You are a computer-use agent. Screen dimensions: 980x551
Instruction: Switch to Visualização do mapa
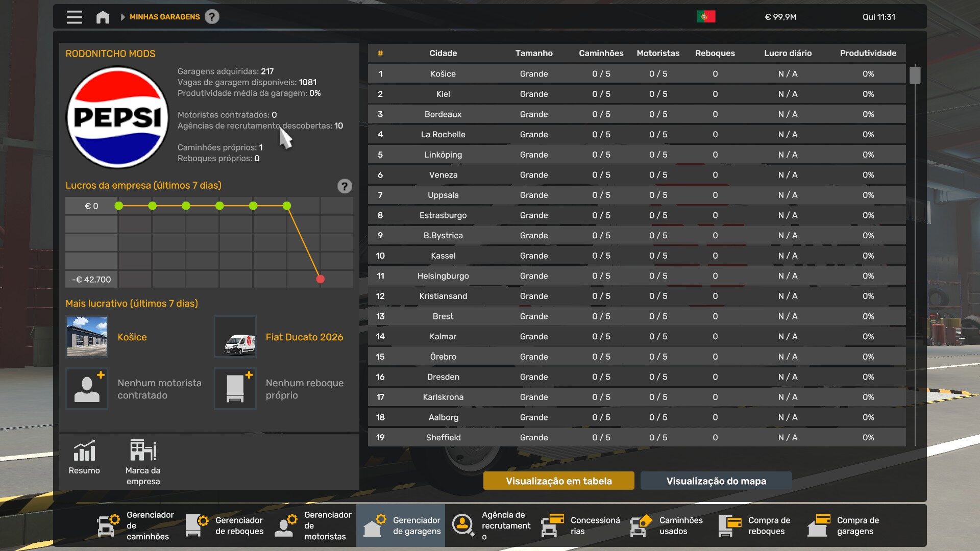[x=716, y=481]
